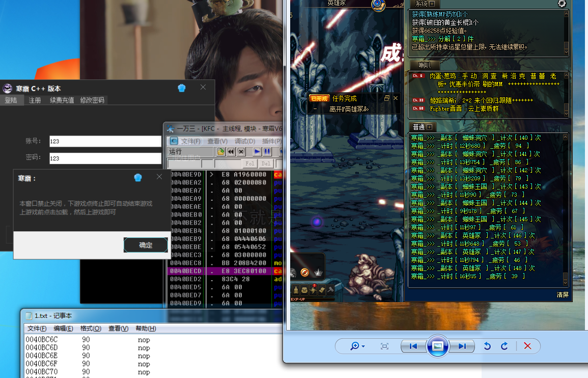Switch to 修改密码 tab in 寒霜 window

[92, 100]
